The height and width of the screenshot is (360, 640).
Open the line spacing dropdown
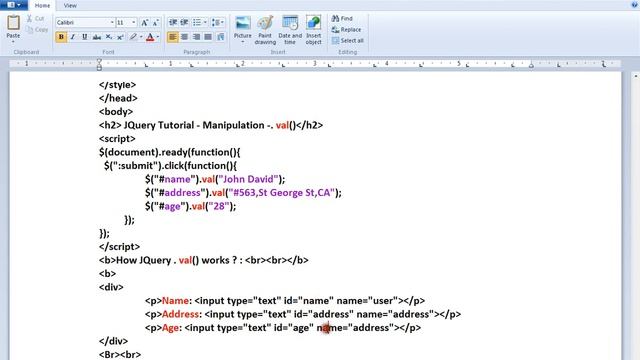click(218, 22)
